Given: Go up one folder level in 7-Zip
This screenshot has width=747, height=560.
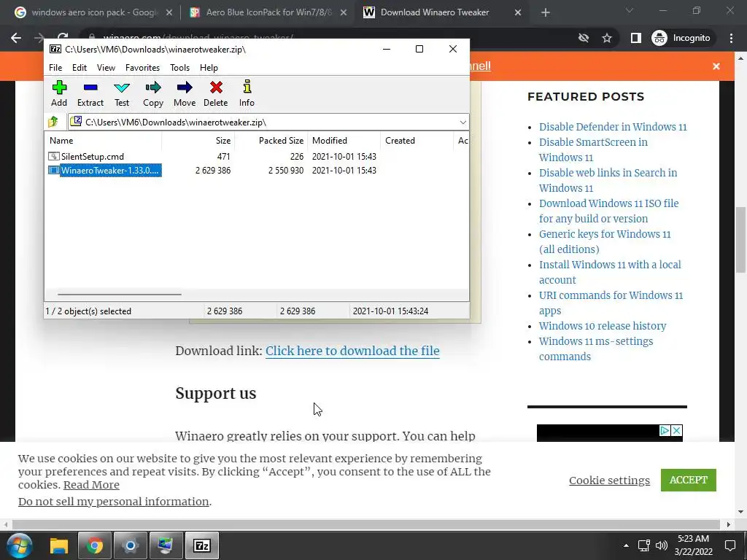Looking at the screenshot, I should [x=53, y=122].
